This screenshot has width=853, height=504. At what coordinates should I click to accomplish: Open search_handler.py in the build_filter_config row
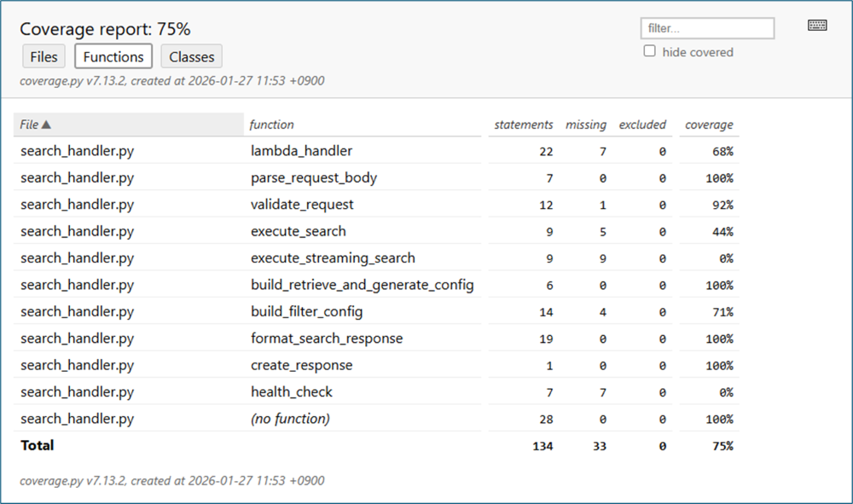click(77, 312)
